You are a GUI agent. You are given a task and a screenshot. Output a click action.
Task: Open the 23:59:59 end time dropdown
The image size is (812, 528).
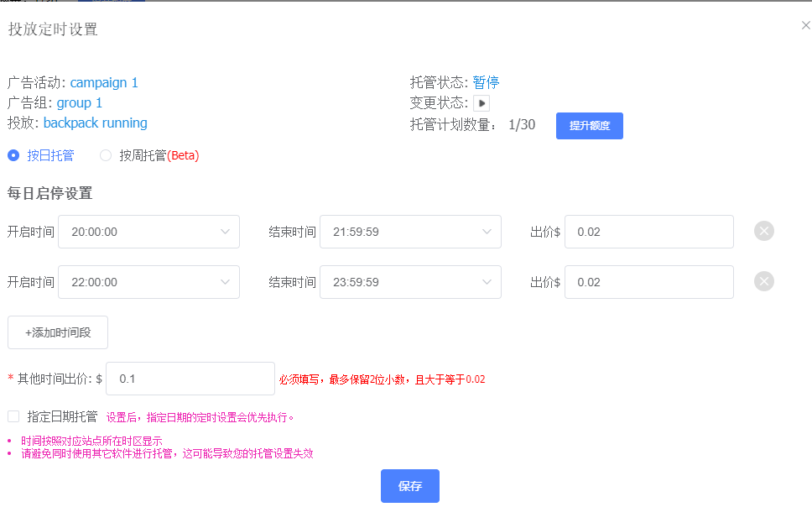[410, 281]
